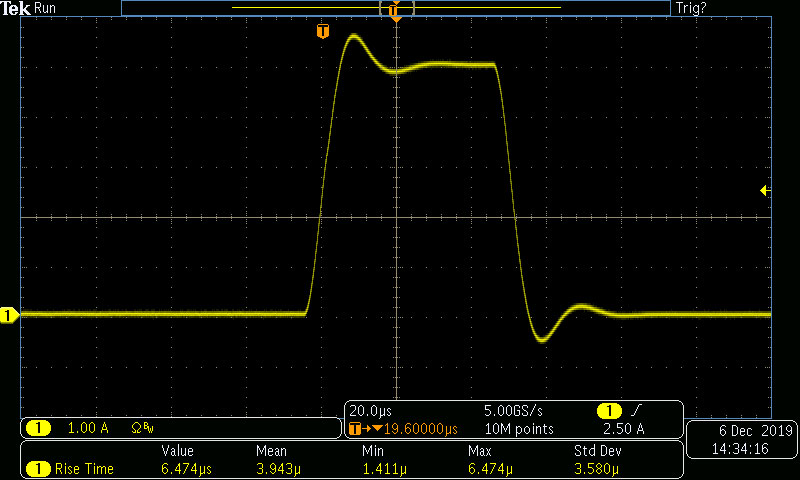Click the Rise Time measurement label
This screenshot has height=480, width=800.
tap(84, 468)
